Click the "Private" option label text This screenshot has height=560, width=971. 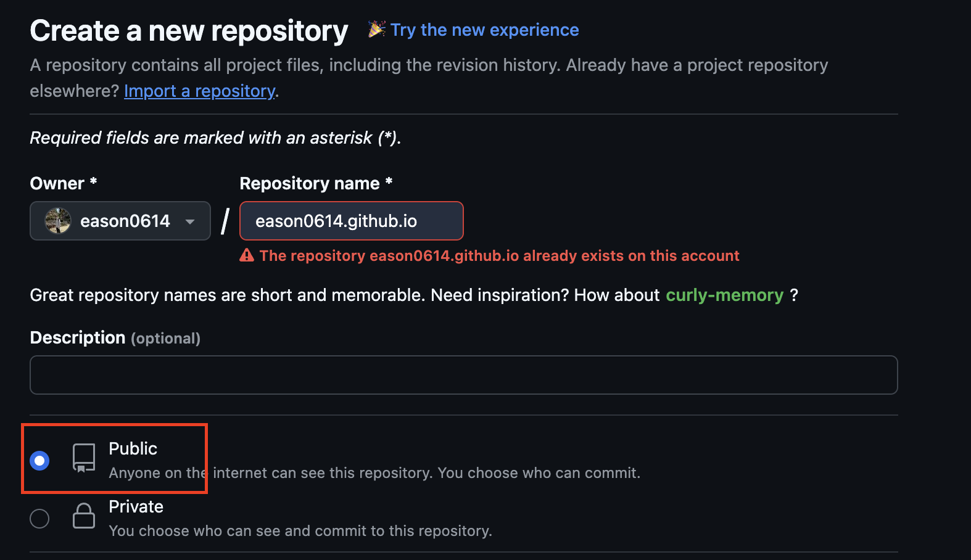tap(136, 506)
